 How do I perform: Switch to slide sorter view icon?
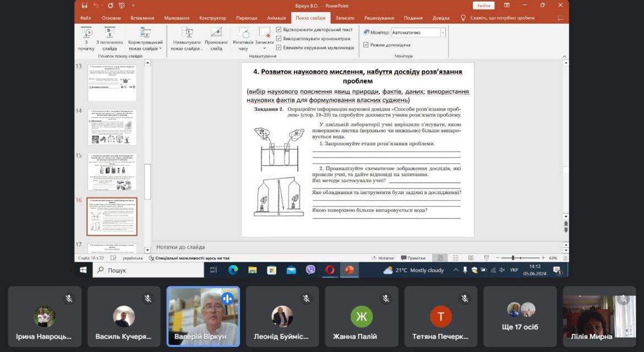(455, 258)
